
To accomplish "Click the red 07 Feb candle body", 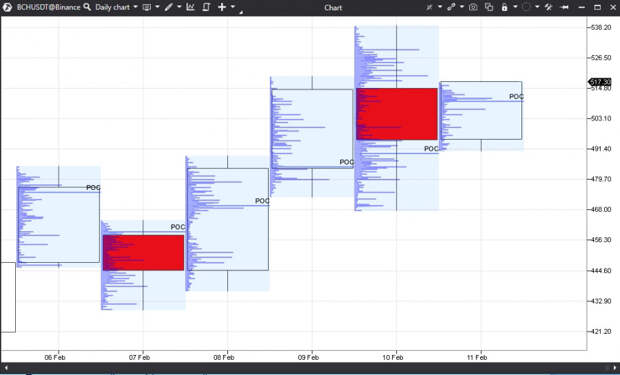I will 144,253.
